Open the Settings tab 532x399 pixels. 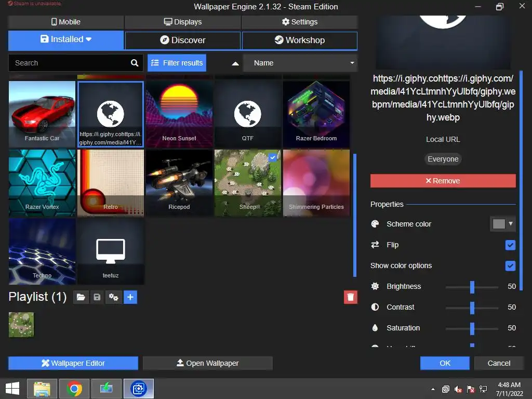tap(300, 22)
